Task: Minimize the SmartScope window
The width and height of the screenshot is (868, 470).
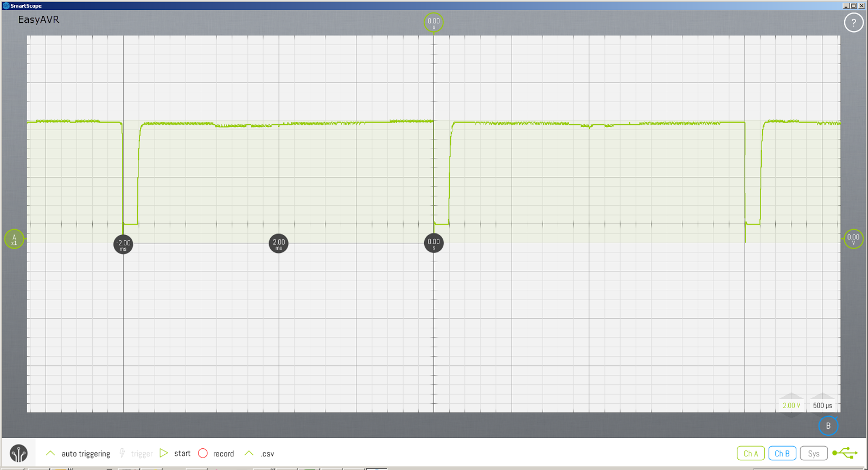Action: pos(846,5)
